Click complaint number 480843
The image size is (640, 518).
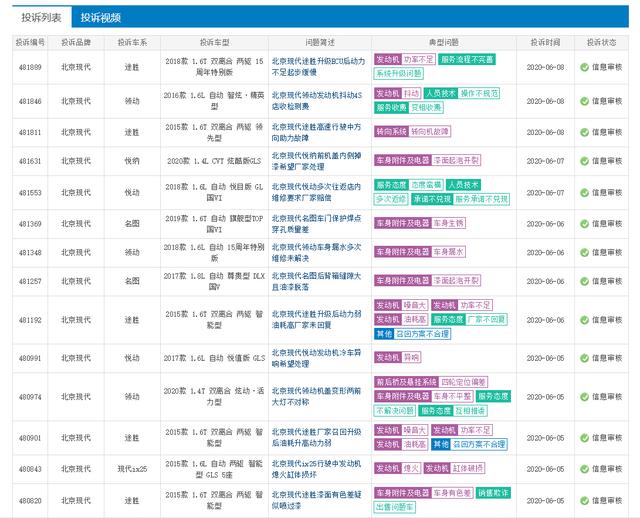(30, 469)
